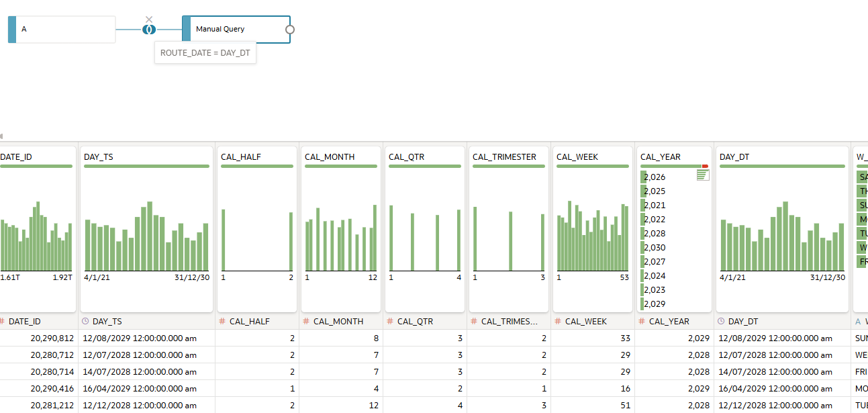Click the circle connector on Manual Query node
868x413 pixels.
[x=290, y=30]
